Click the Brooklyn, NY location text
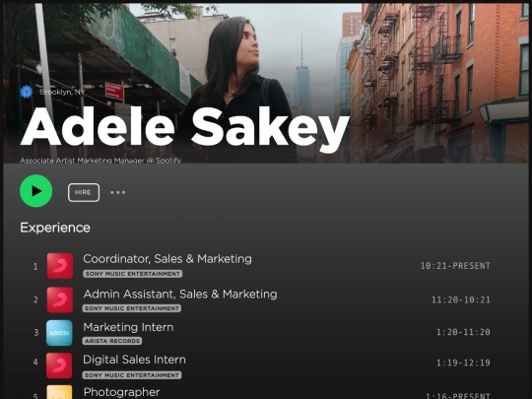532x399 pixels. (62, 92)
